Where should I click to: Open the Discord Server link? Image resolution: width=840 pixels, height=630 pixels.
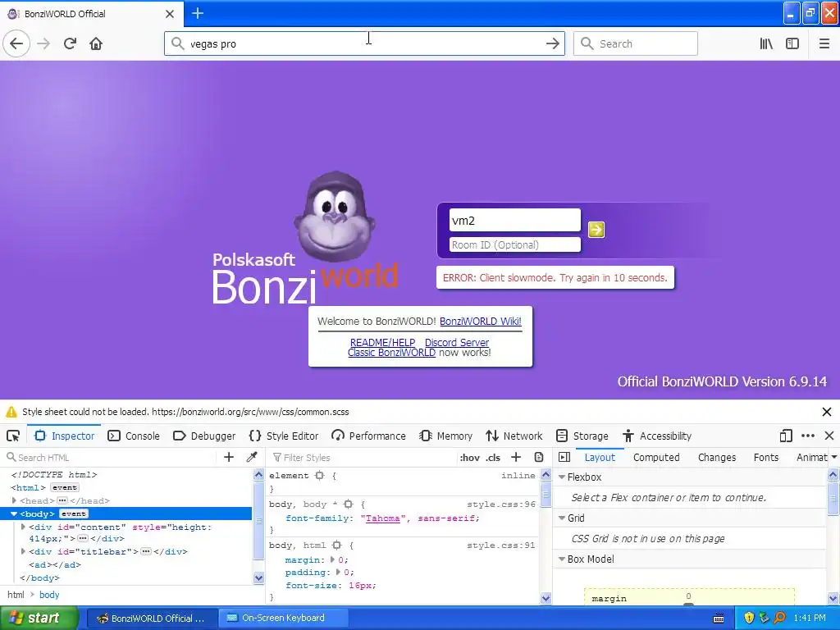[457, 342]
